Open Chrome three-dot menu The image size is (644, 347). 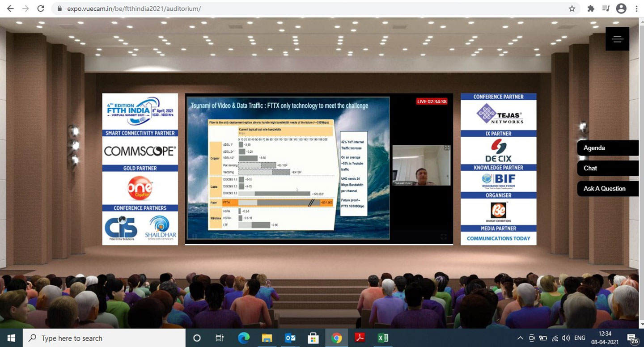coord(636,8)
